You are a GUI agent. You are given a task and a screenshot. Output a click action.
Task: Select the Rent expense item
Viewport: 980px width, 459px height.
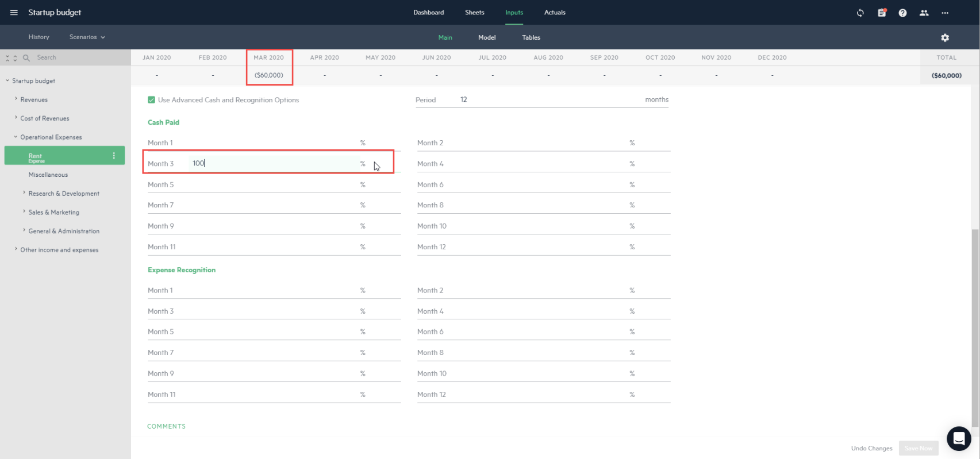(x=64, y=156)
